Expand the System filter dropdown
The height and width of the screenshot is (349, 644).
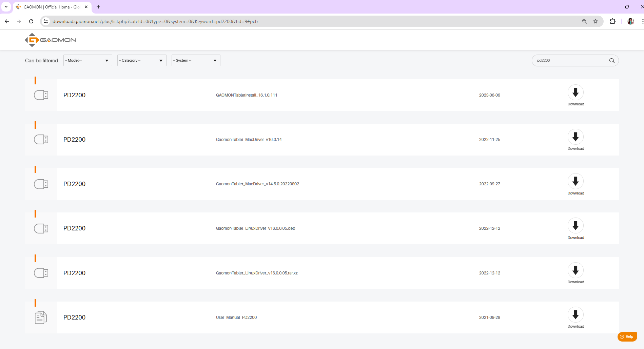196,60
